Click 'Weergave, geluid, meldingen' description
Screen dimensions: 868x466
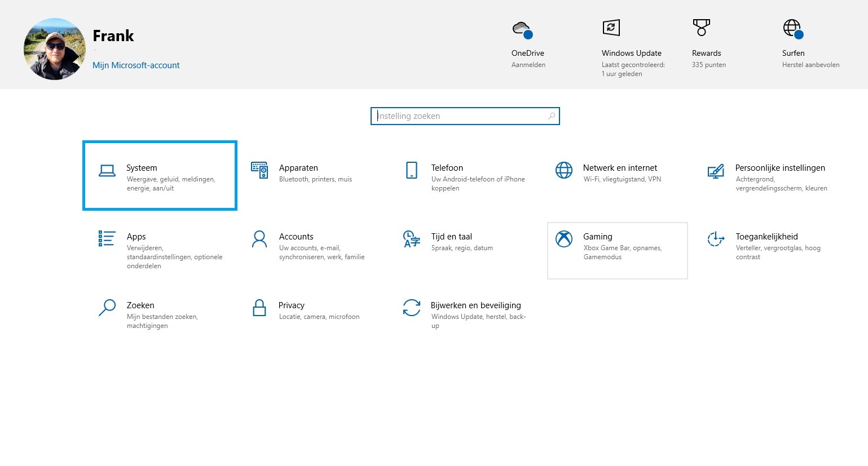pos(170,184)
